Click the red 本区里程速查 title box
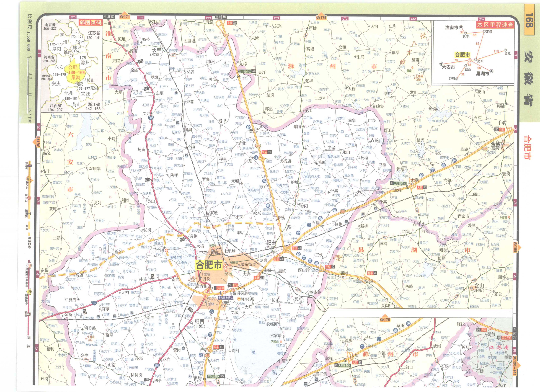This screenshot has width=540, height=392. coord(495,25)
